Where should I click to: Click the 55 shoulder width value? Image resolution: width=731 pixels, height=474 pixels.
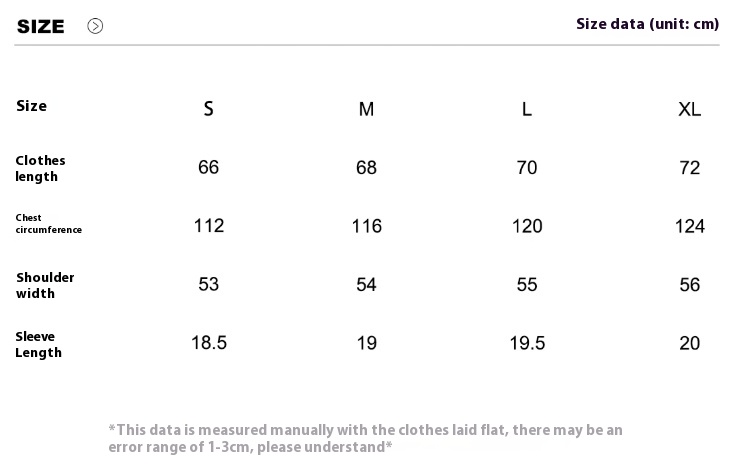tap(527, 284)
